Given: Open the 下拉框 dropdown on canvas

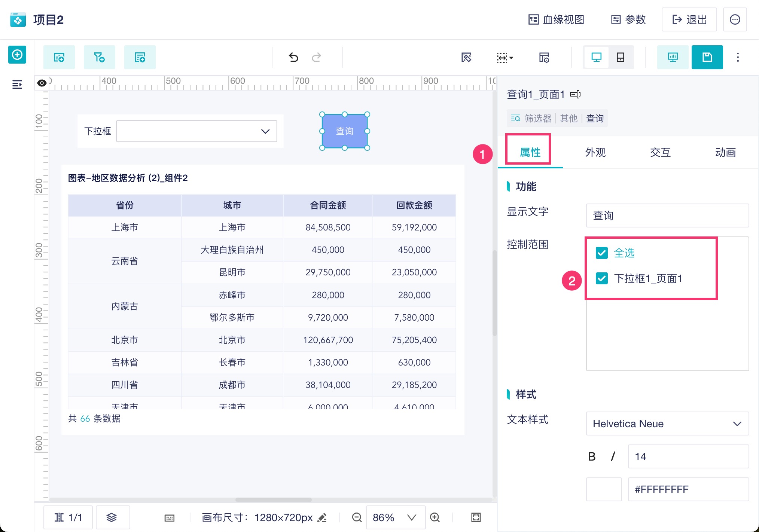Looking at the screenshot, I should (x=196, y=131).
